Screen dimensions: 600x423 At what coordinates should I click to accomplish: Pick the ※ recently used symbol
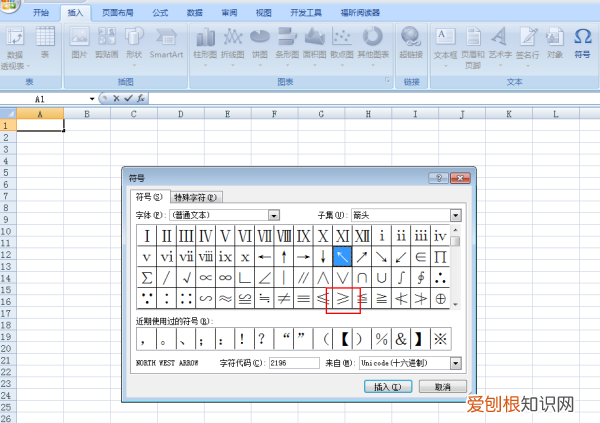pyautogui.click(x=440, y=339)
